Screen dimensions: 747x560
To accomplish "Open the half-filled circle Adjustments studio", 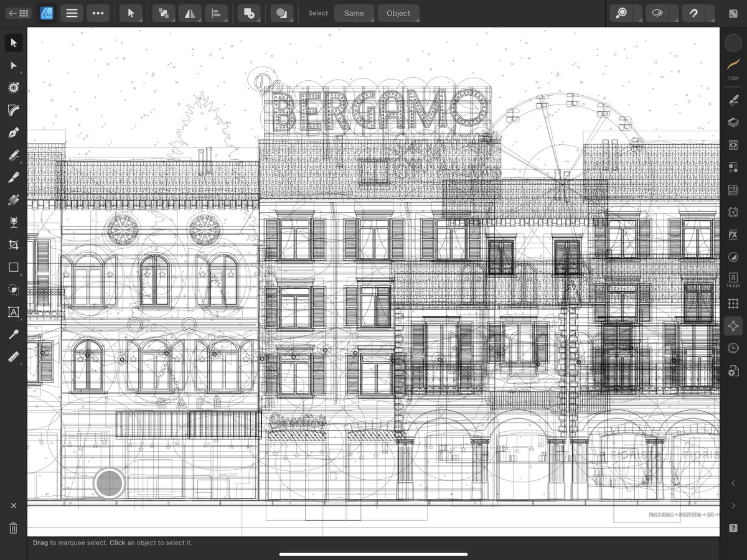I will pos(733,257).
